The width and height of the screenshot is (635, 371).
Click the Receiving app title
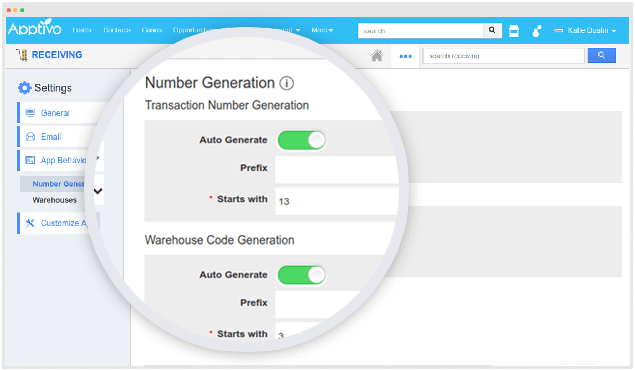(x=57, y=55)
